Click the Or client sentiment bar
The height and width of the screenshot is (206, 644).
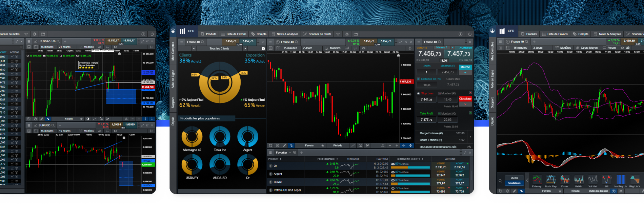[x=410, y=167]
